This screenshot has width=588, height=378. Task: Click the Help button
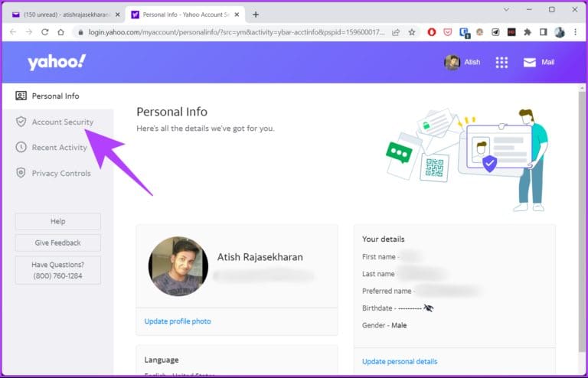click(x=57, y=221)
